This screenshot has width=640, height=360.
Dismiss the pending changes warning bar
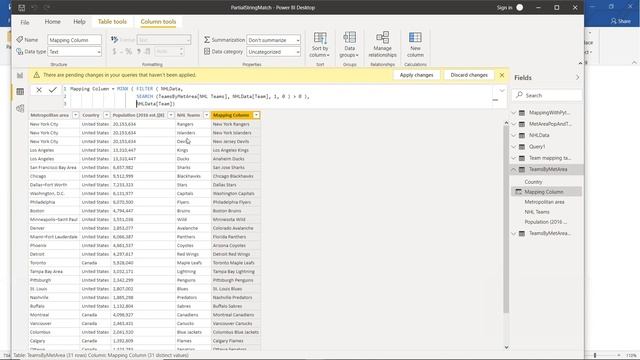point(502,75)
